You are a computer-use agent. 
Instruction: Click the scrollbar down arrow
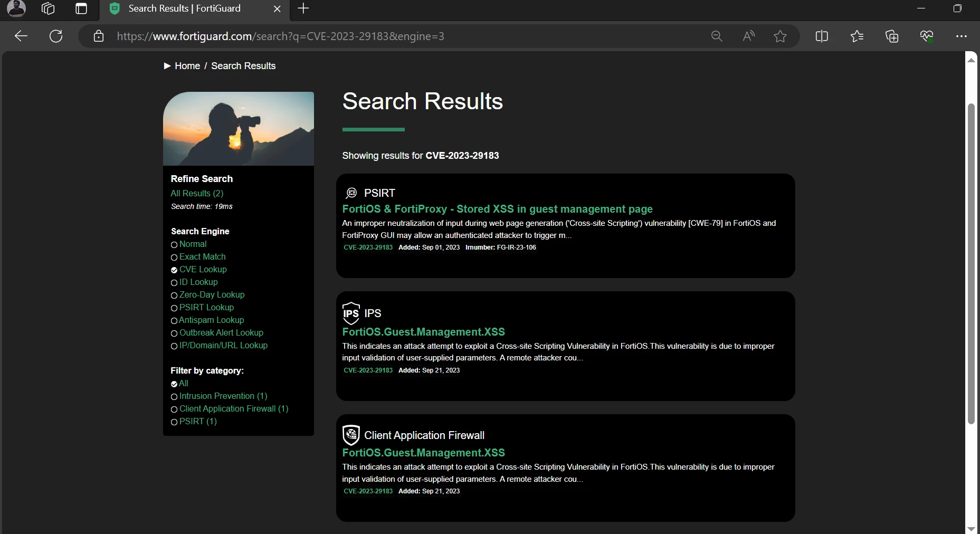point(971,528)
